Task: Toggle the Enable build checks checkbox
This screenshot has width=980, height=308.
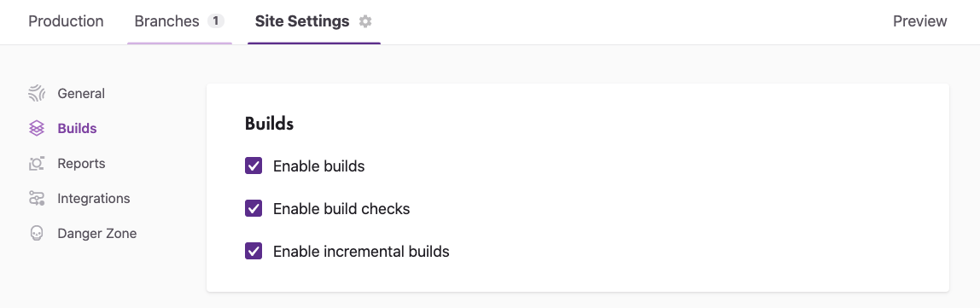Action: [254, 209]
